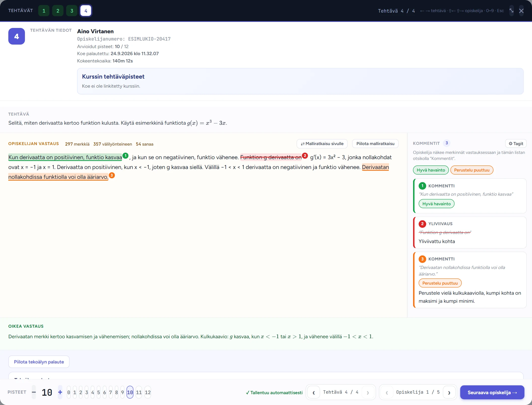Hide the model solution with Piilota malliratkaisu
This screenshot has width=532, height=405.
tap(375, 144)
